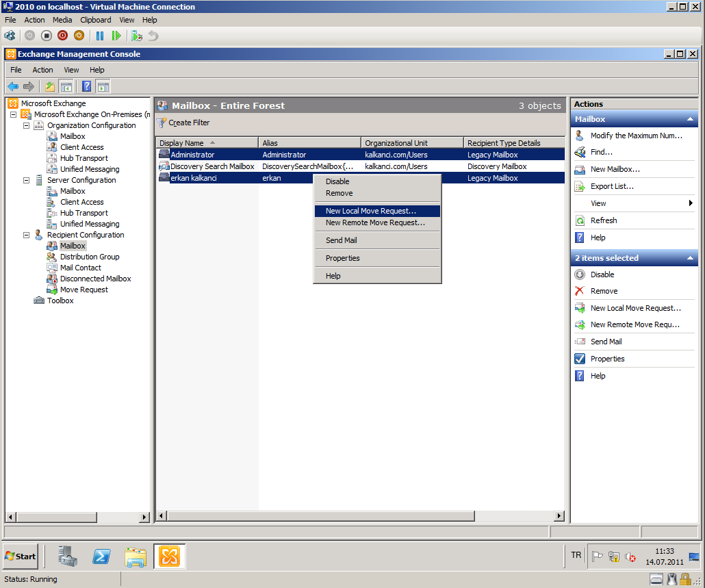Select Toolbox in the tree
The height and width of the screenshot is (588, 705).
[60, 301]
